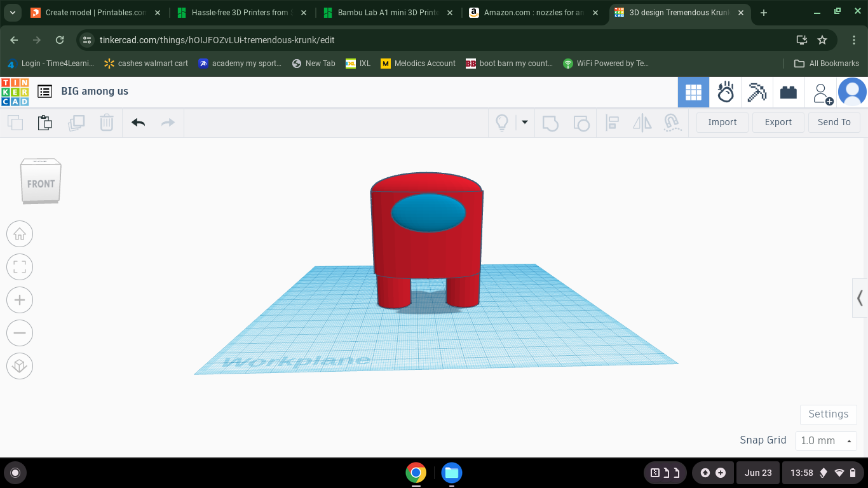Click the Home view icon

(x=20, y=234)
